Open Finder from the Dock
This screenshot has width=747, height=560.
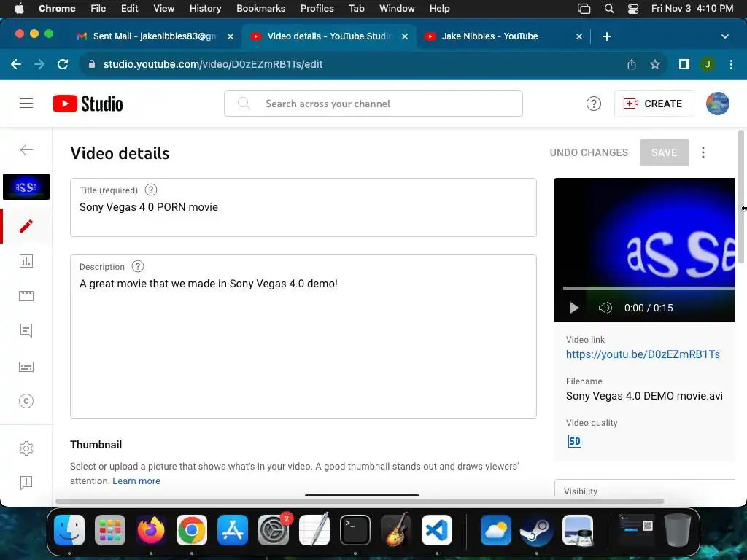[69, 530]
